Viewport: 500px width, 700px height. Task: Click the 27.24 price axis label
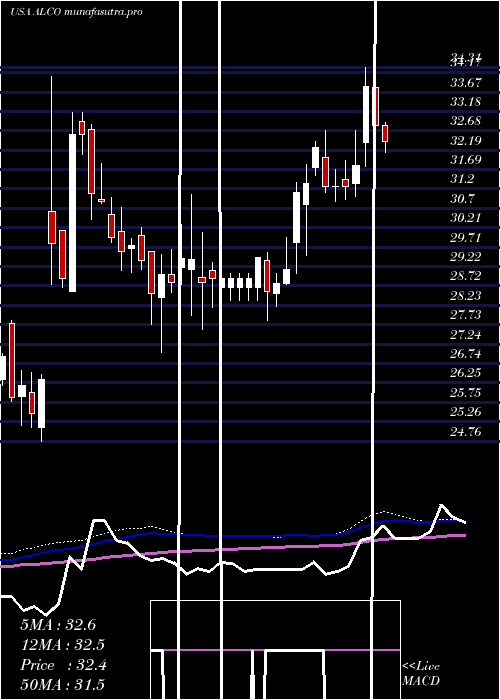[x=466, y=334]
